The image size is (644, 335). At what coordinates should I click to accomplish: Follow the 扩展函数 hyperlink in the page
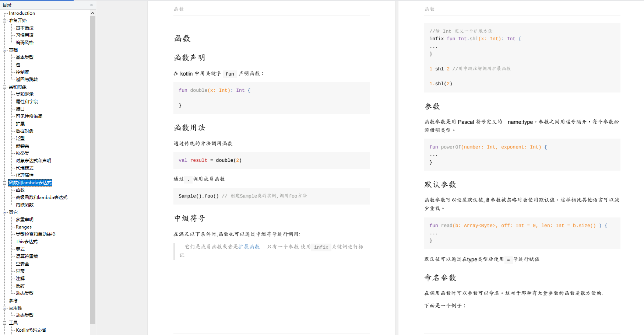249,247
